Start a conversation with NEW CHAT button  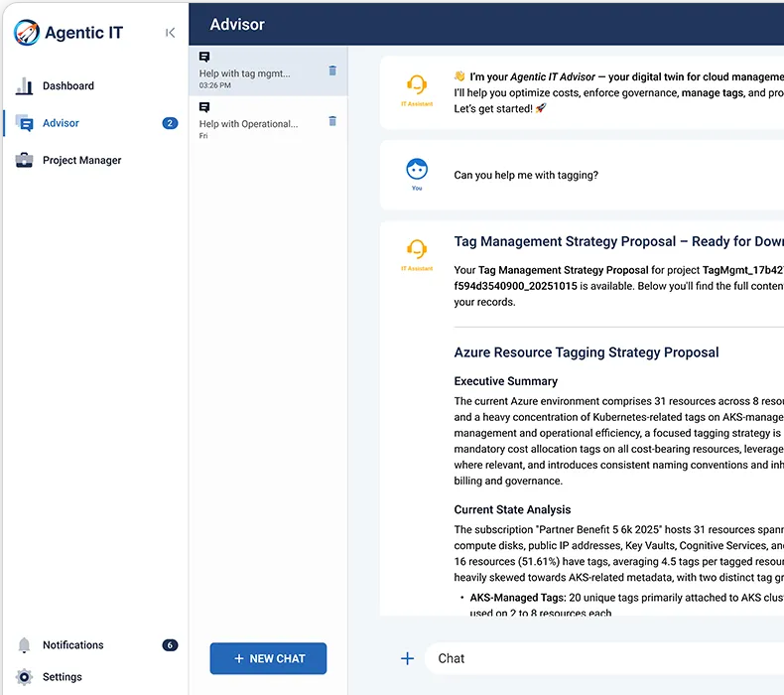(x=268, y=658)
